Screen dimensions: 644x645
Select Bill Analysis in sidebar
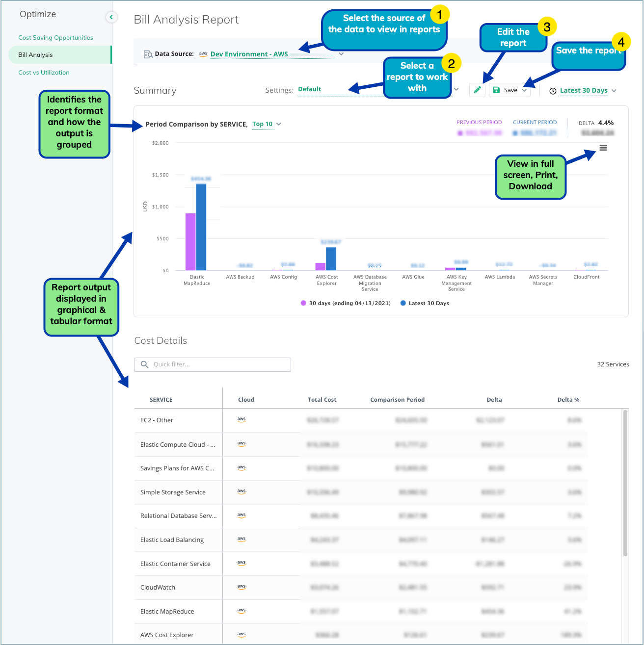(x=60, y=54)
